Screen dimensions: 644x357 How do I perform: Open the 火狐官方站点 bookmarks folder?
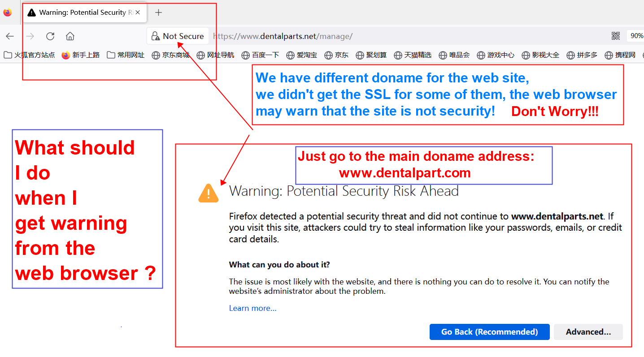pyautogui.click(x=29, y=55)
